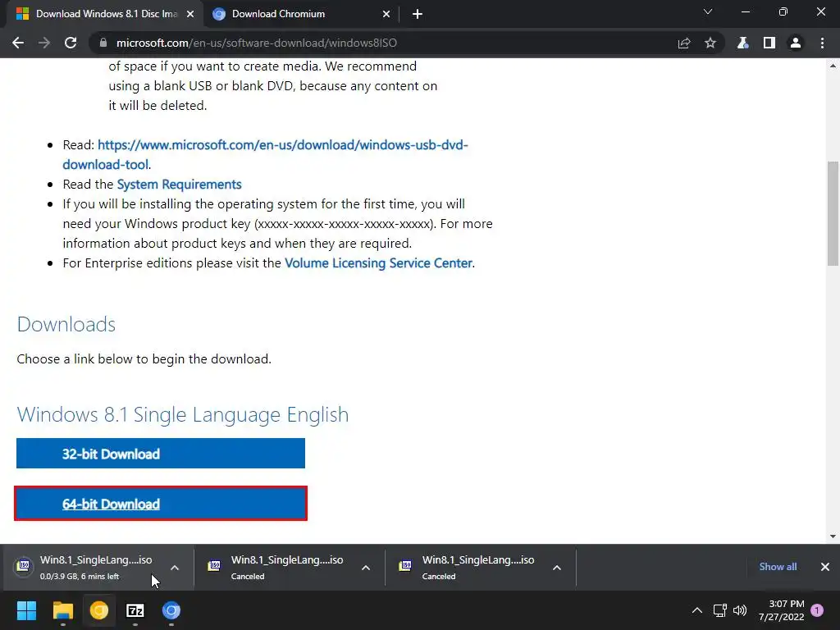
Task: Click the vertical scrollbar thumb
Action: 833,213
